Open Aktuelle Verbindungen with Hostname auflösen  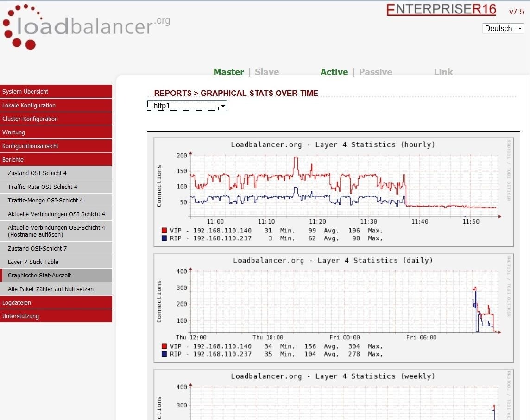(x=56, y=231)
